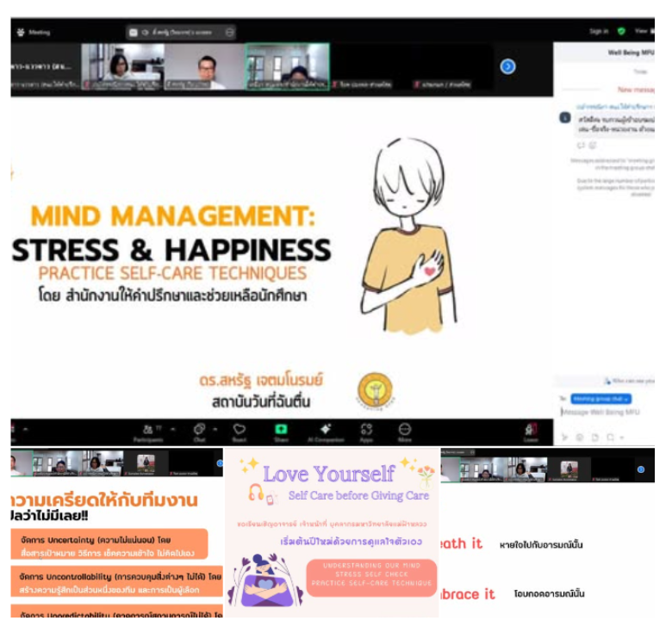The height and width of the screenshot is (627, 672).
Task: Expand the arrow next to Participants
Action: pos(172,425)
